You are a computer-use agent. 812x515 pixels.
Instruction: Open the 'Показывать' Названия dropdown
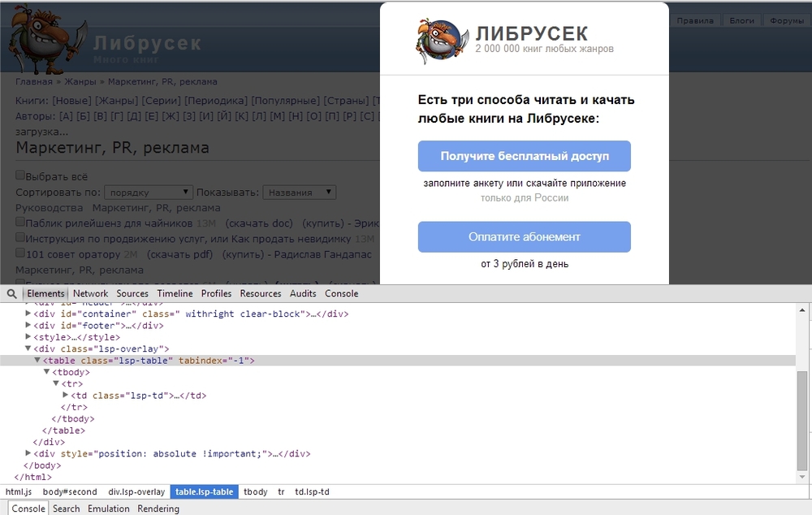(300, 193)
